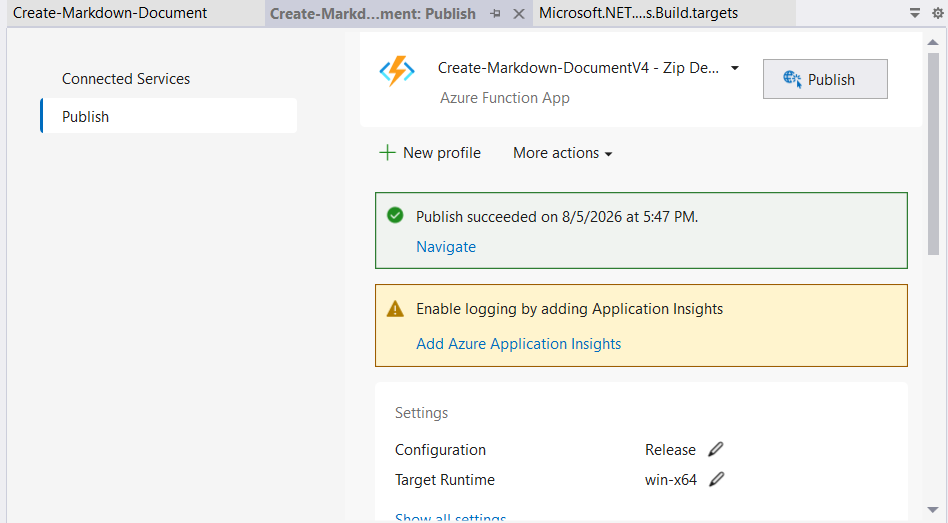Click the Publish button
The image size is (948, 523).
[825, 79]
